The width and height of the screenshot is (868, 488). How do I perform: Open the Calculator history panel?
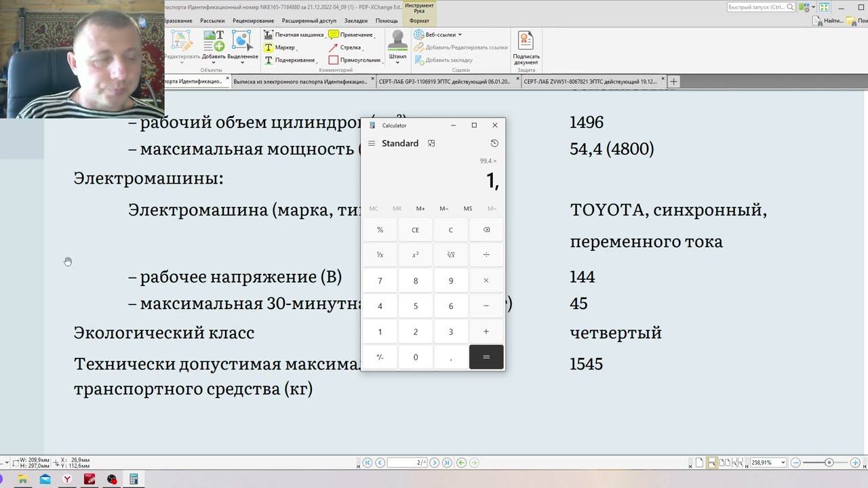(x=494, y=144)
